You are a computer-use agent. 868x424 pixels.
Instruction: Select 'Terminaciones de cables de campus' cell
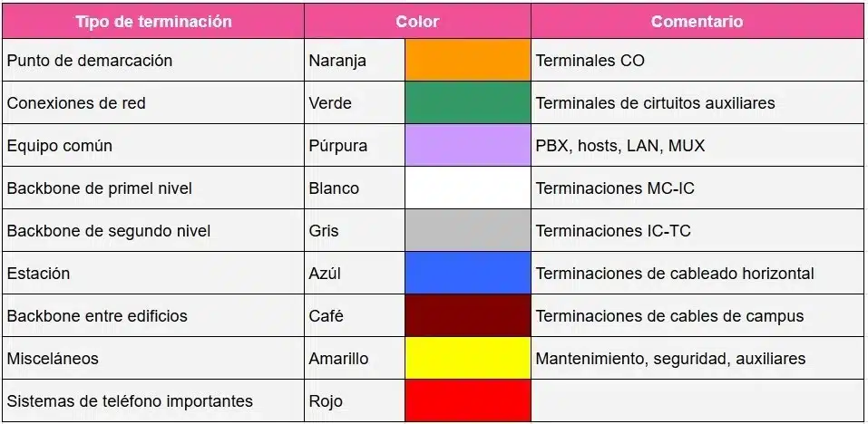[669, 315]
